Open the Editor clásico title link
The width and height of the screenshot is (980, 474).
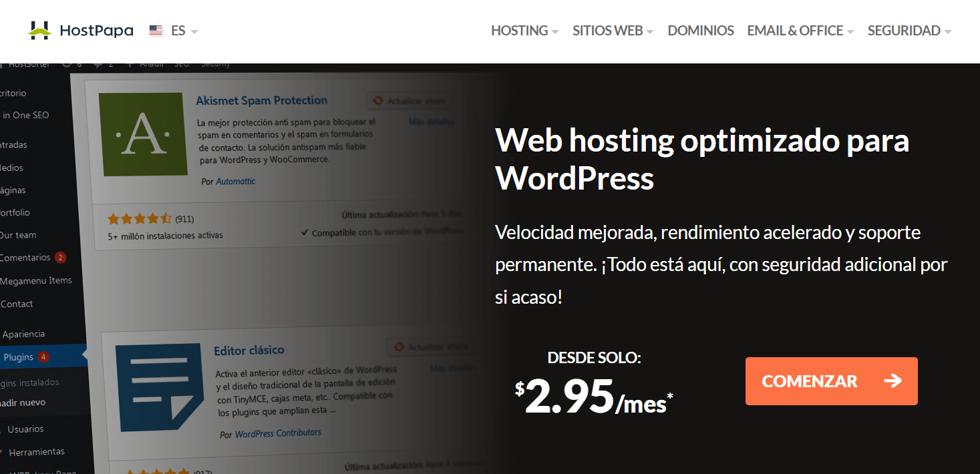pos(249,350)
